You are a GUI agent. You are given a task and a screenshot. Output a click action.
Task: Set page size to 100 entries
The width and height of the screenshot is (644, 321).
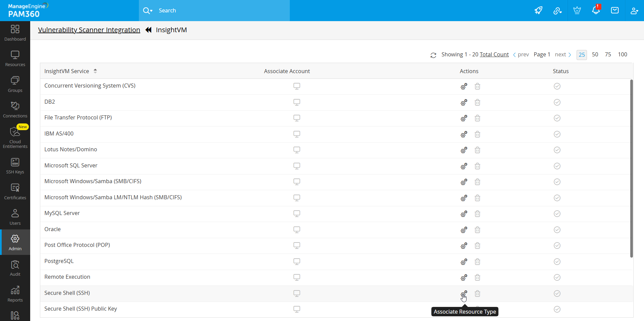623,54
